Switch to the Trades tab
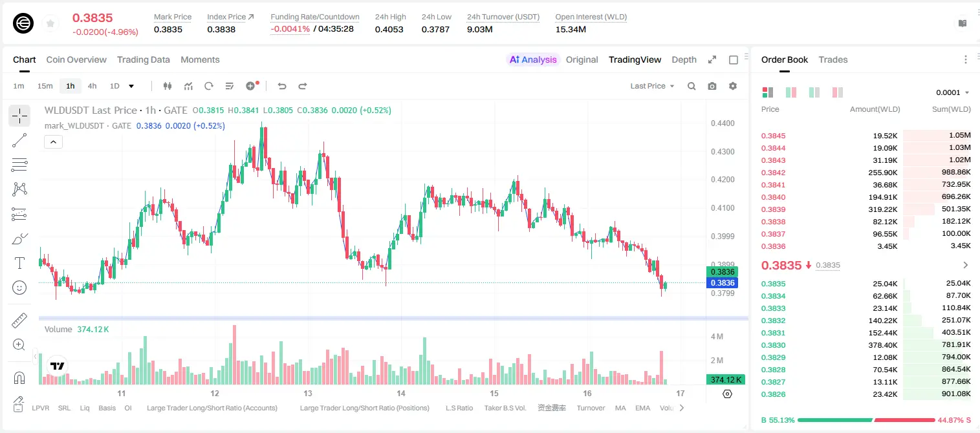 pos(833,59)
